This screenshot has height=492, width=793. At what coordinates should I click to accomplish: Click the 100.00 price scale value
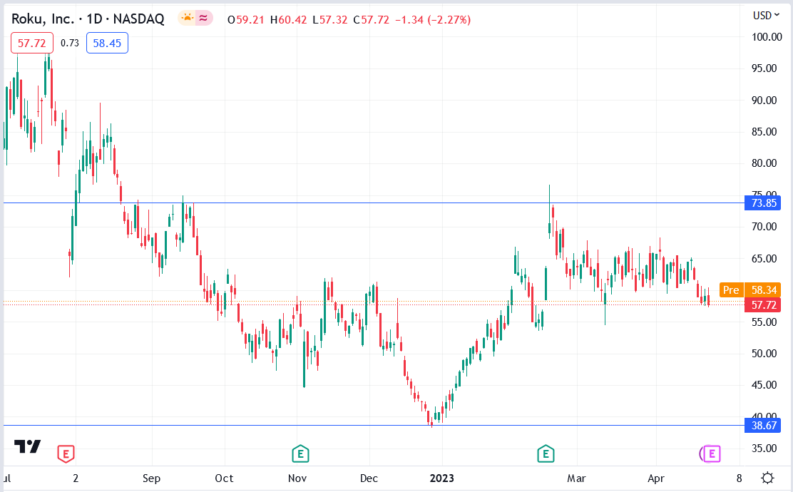pos(766,37)
